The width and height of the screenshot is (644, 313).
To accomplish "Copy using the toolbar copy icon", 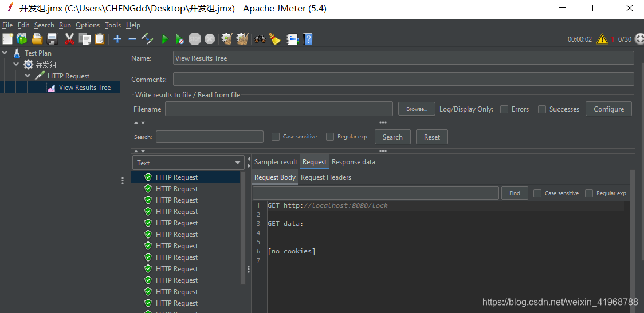I will point(85,39).
